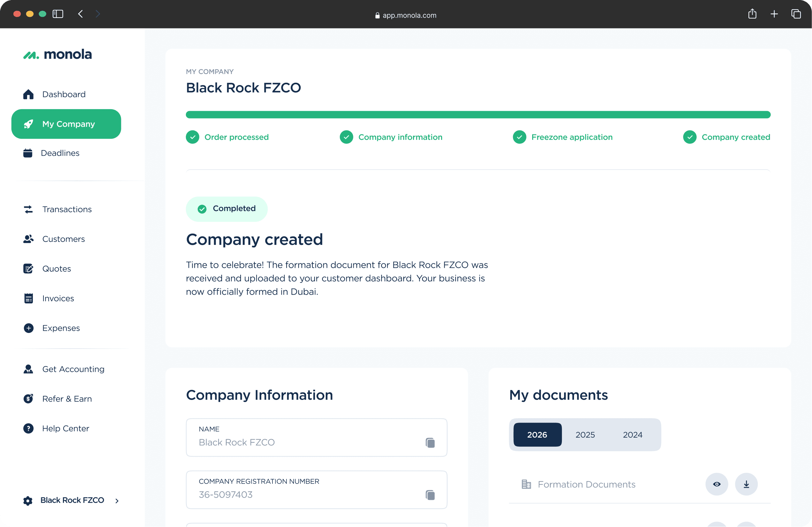The image size is (812, 527).
Task: Open Expenses plus icon
Action: [29, 328]
